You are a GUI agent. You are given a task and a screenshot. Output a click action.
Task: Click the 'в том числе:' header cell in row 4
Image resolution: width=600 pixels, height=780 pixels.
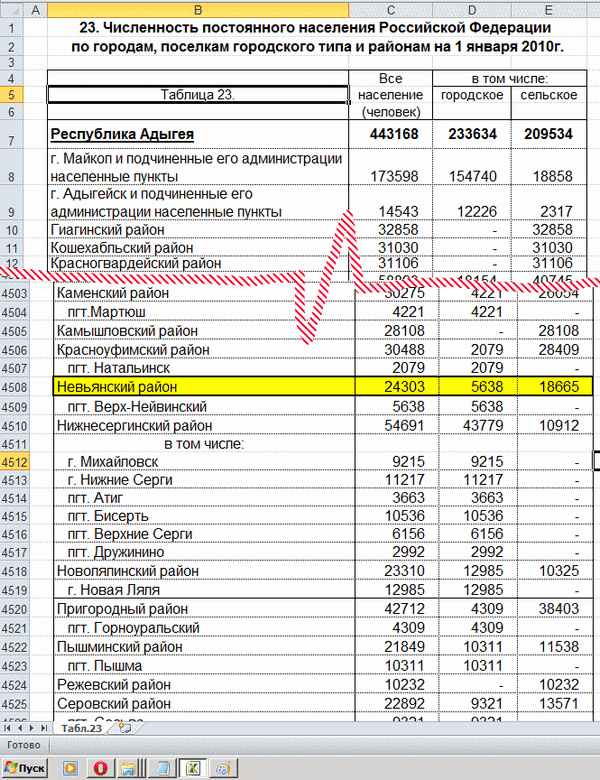509,79
